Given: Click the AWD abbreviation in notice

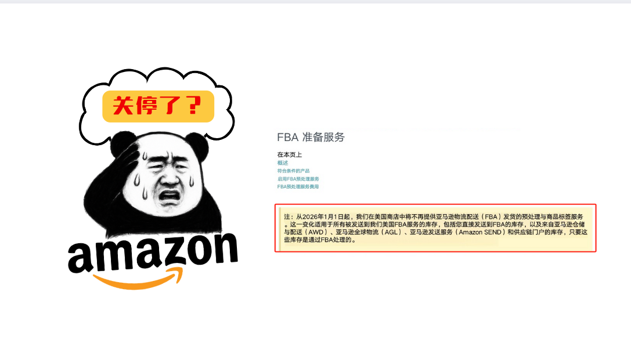Looking at the screenshot, I should pos(316,232).
